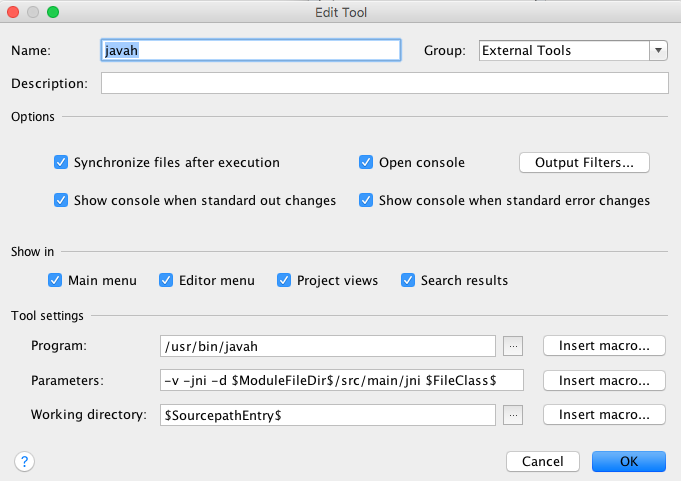The image size is (681, 481).
Task: Disable Show console when standard out changes
Action: pos(61,200)
